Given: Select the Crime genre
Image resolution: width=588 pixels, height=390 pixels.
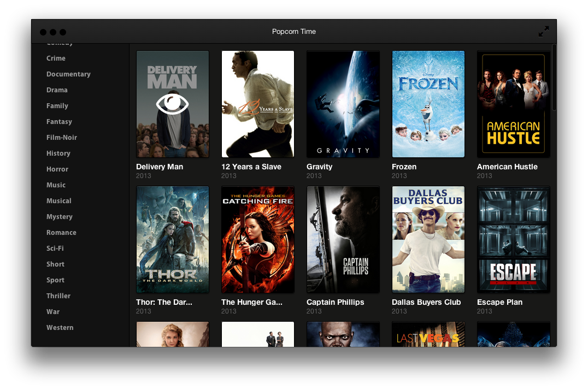Looking at the screenshot, I should [x=56, y=58].
